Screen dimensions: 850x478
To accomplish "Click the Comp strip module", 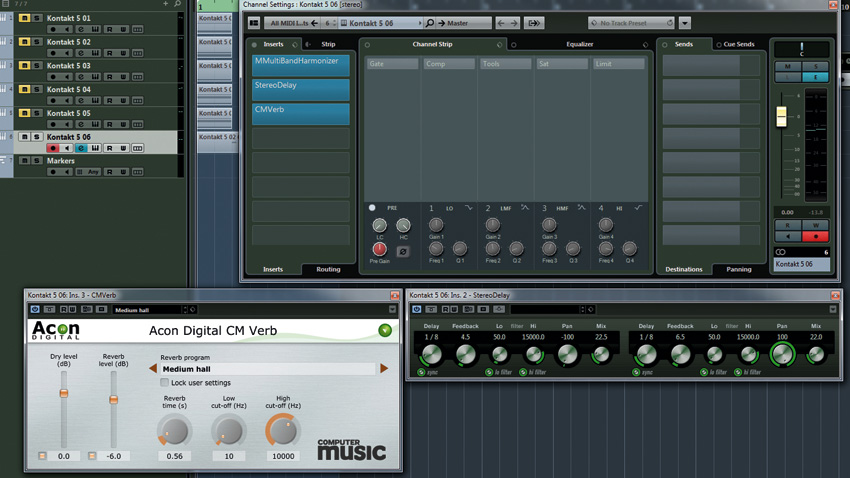I will pos(449,64).
